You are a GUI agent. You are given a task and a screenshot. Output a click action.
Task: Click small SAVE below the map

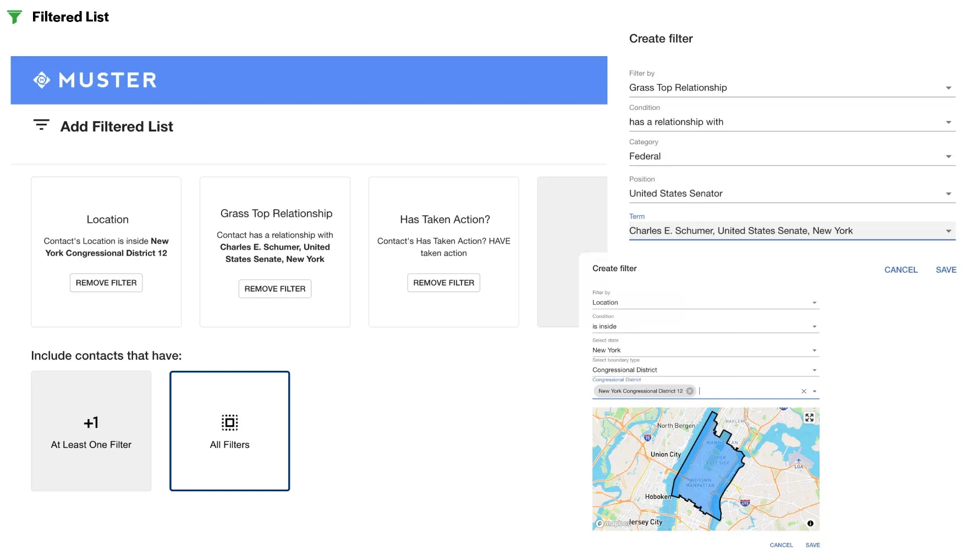pyautogui.click(x=812, y=545)
